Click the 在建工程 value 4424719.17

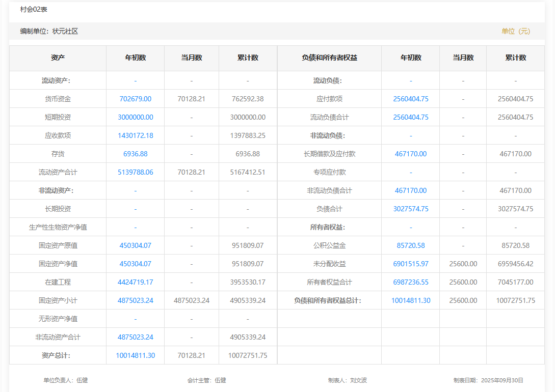135,282
